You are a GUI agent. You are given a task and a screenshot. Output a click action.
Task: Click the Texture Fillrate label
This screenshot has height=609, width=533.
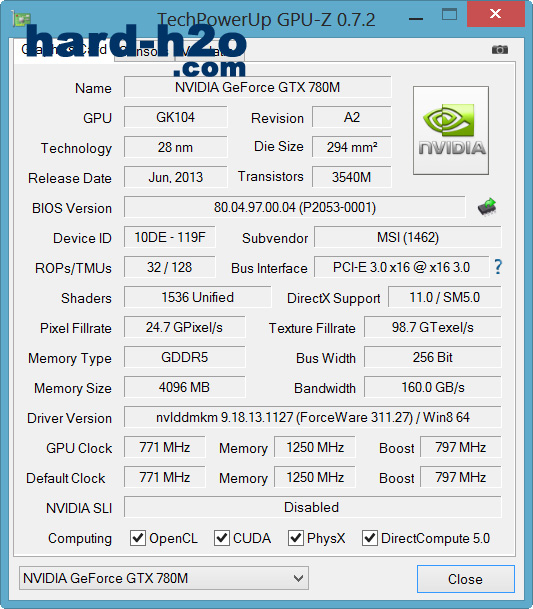(312, 328)
